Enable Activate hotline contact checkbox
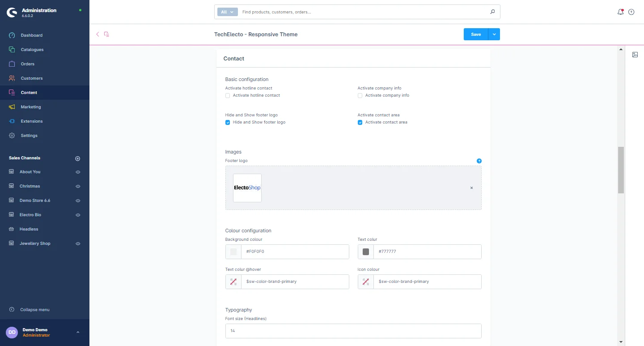Image resolution: width=644 pixels, height=346 pixels. (228, 95)
